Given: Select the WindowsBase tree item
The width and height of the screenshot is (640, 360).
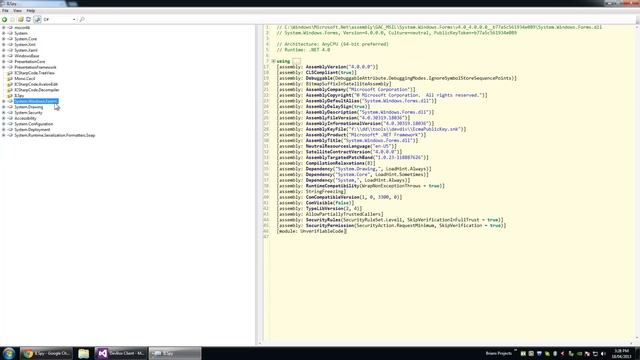Looking at the screenshot, I should [x=27, y=56].
